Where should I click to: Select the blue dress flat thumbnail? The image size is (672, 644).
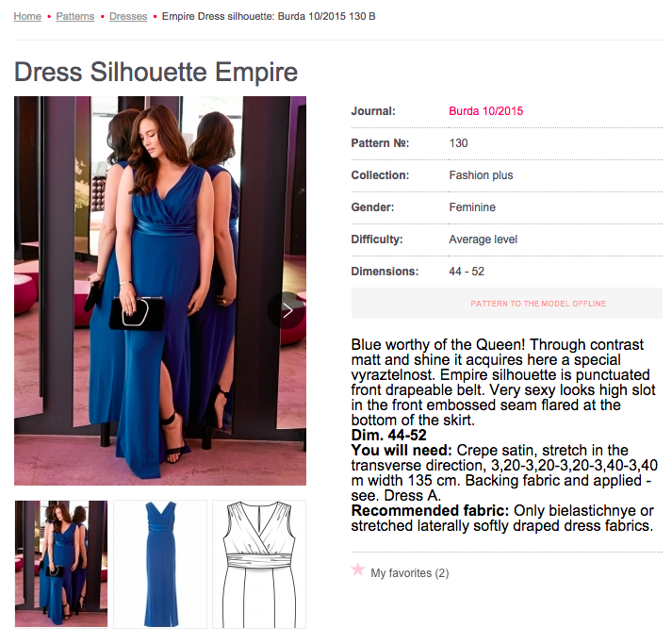click(160, 564)
